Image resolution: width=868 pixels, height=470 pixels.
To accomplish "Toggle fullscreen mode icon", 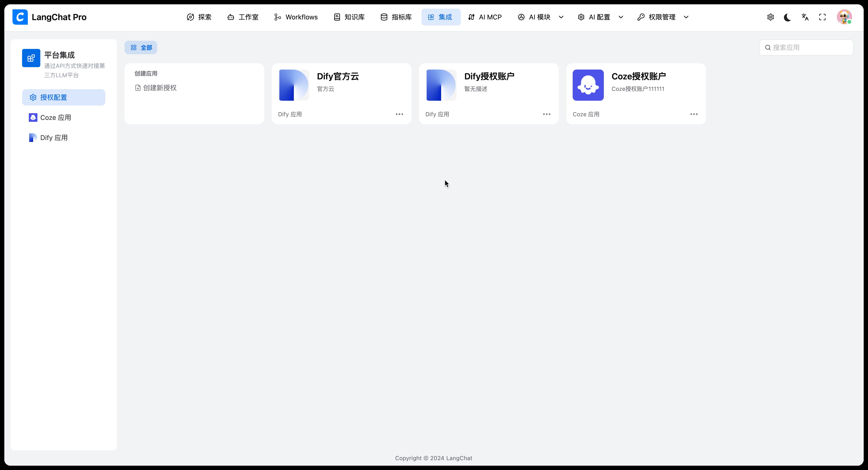I will click(822, 17).
